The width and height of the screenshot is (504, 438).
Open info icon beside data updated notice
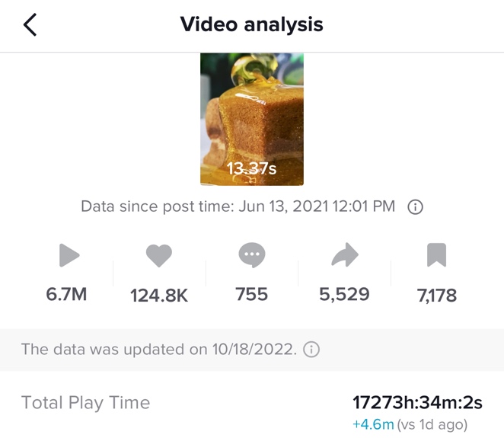pyautogui.click(x=311, y=350)
